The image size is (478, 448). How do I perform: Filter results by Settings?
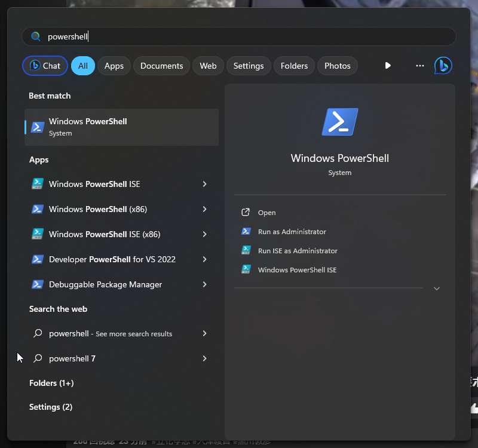coord(249,66)
